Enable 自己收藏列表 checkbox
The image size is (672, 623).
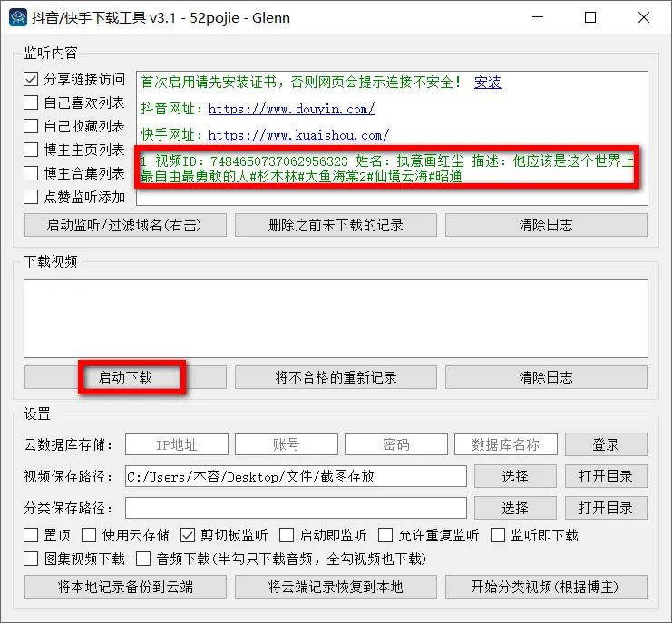31,126
